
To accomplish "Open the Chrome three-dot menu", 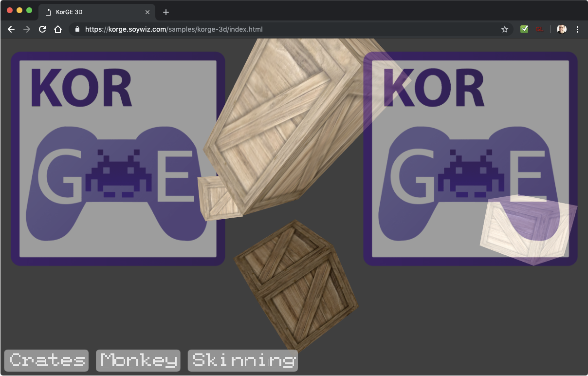I will point(577,29).
